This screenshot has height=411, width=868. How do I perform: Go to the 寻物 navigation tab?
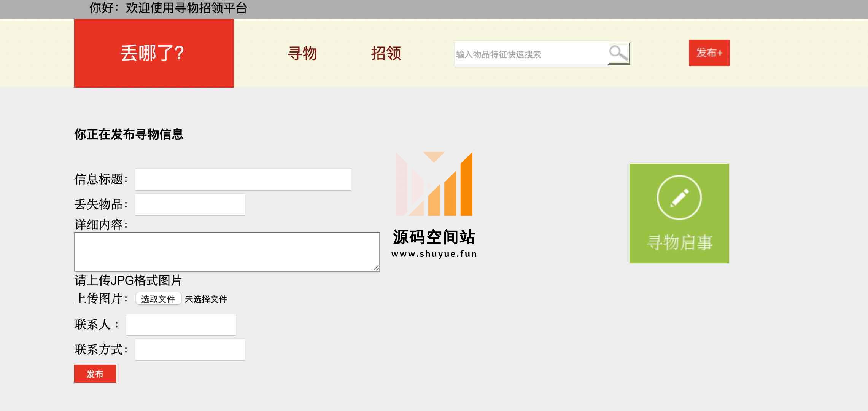coord(302,53)
